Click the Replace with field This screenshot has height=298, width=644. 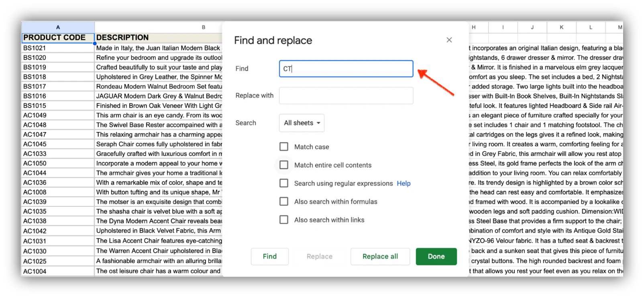click(x=346, y=96)
